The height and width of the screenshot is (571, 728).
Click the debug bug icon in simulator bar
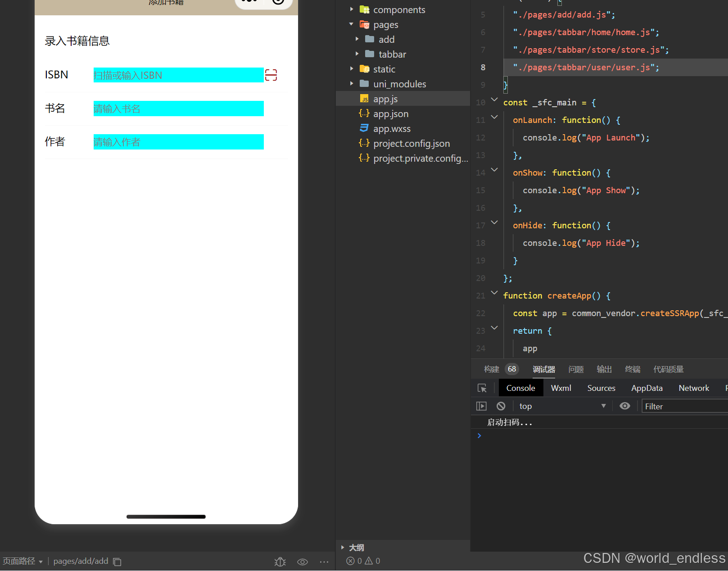(280, 562)
